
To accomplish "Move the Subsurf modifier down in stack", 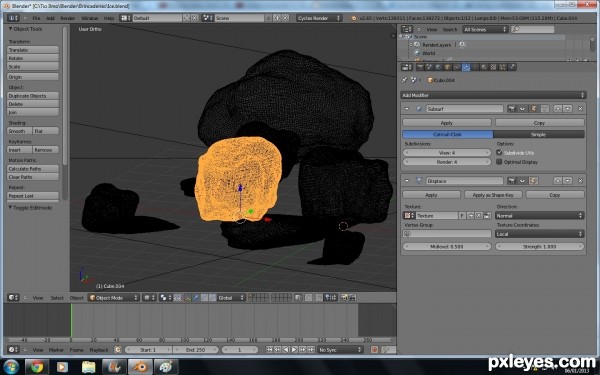I will (x=567, y=109).
